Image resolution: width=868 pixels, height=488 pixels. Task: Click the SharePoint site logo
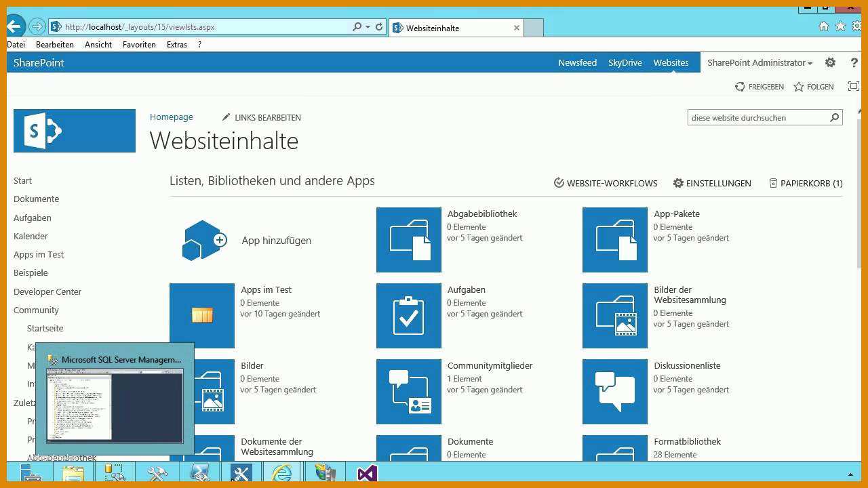tap(75, 131)
